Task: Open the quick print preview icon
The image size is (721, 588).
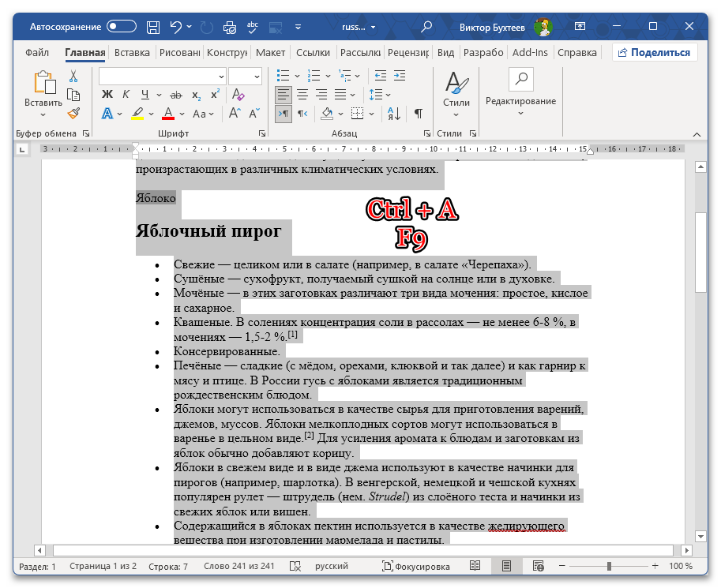Action: point(230,27)
